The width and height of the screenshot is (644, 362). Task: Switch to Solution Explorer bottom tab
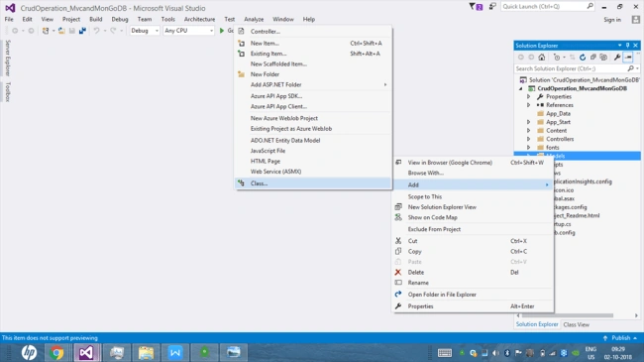coord(537,324)
